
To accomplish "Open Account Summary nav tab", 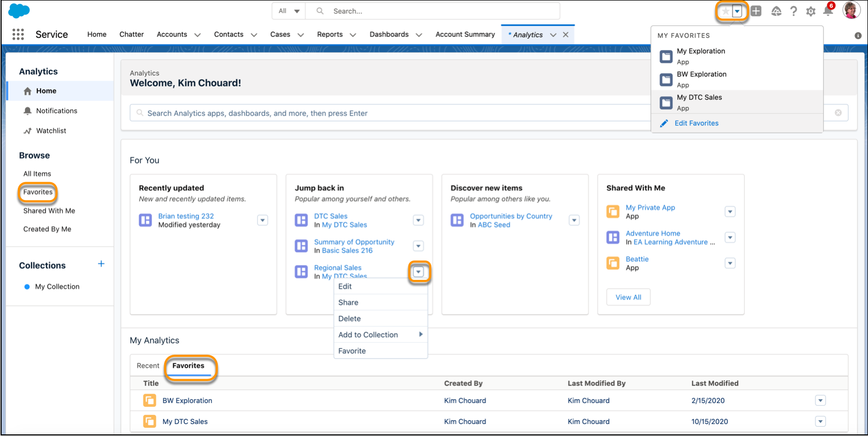I will (x=465, y=34).
